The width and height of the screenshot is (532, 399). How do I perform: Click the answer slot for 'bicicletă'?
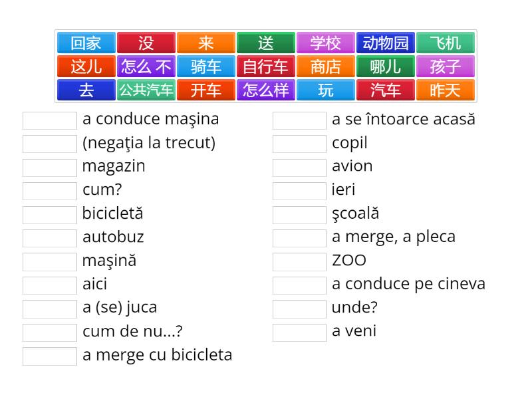[50, 215]
